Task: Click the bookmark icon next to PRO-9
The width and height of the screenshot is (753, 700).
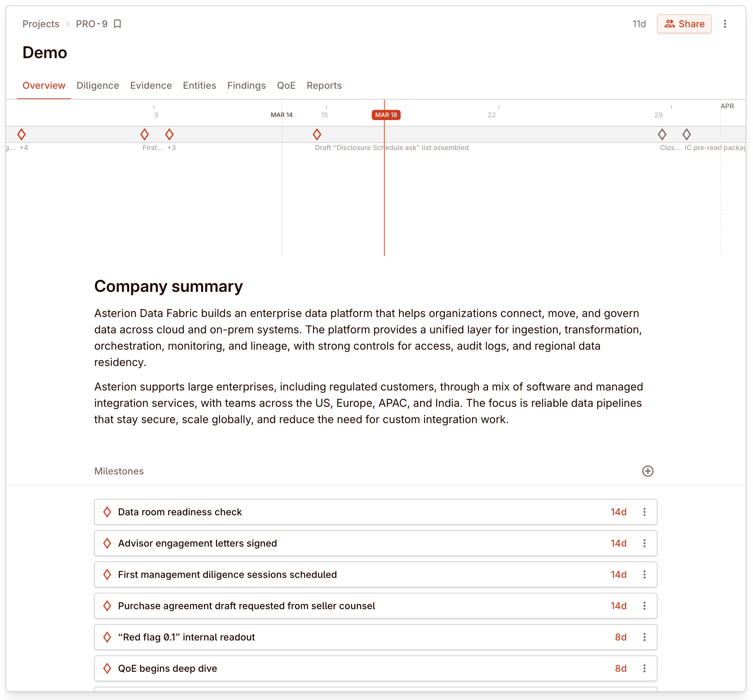Action: pyautogui.click(x=117, y=23)
